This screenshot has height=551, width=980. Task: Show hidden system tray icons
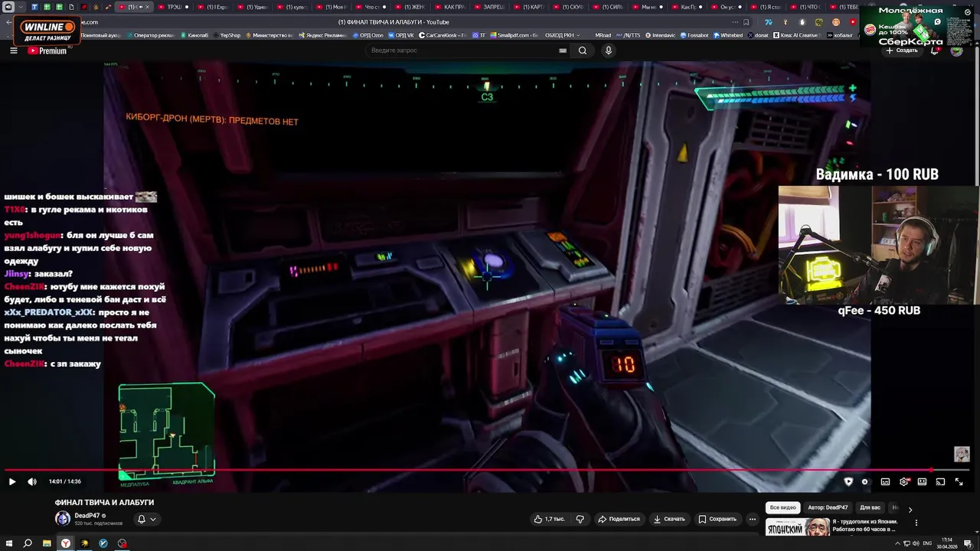pos(898,543)
